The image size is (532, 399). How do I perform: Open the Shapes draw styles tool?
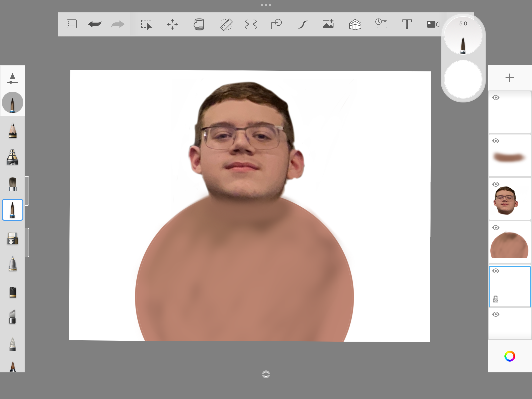[277, 24]
